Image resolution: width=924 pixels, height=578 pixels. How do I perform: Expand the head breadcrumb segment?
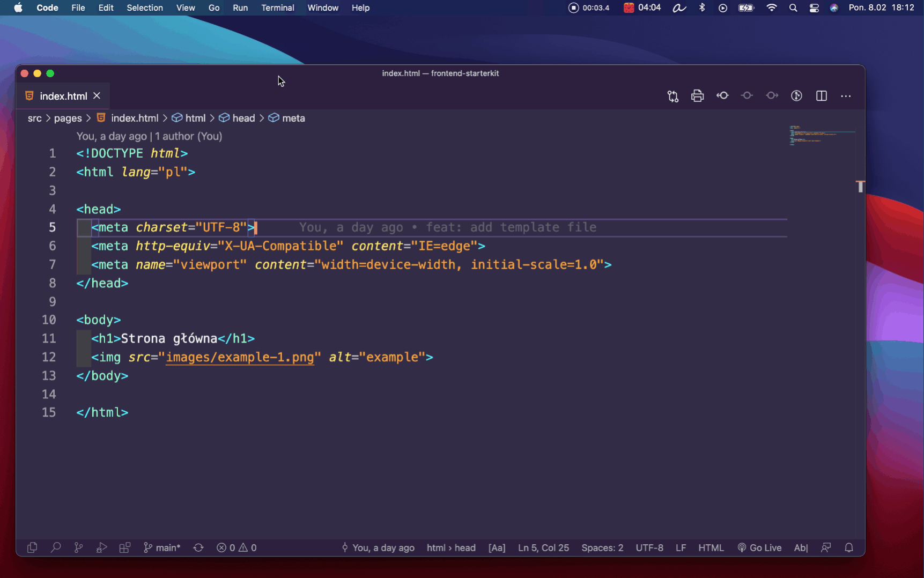point(243,118)
